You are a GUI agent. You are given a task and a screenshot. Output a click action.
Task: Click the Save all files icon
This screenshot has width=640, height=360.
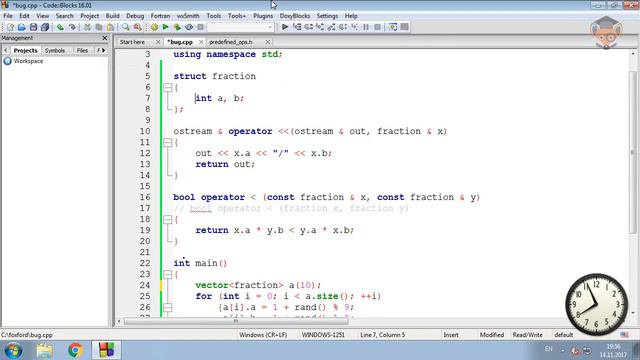[x=45, y=27]
